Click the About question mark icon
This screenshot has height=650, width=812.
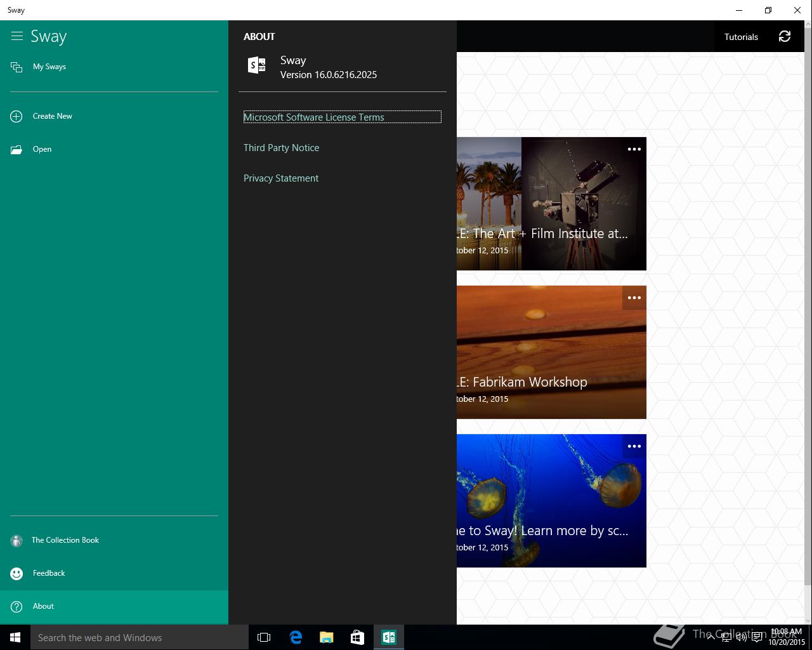(16, 607)
